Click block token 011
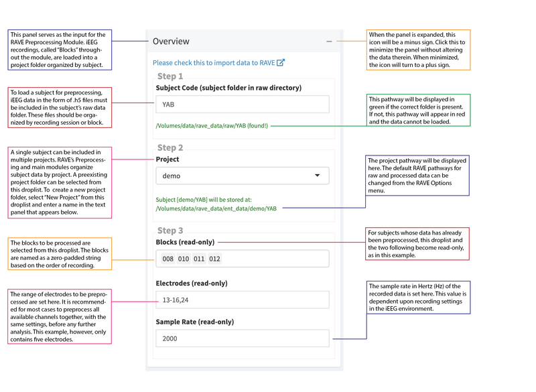The image size is (536, 392). (198, 258)
